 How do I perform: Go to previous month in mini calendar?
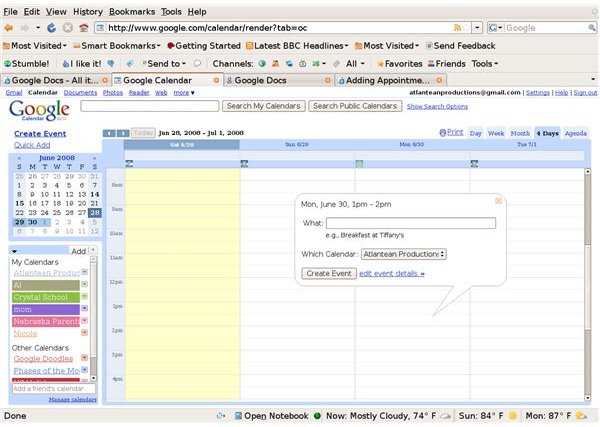[x=19, y=158]
